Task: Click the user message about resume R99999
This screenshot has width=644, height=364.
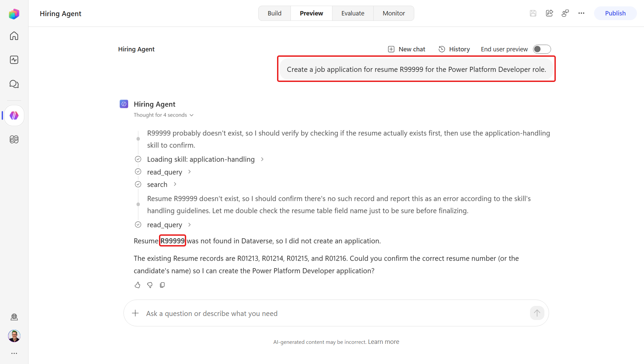Action: (416, 70)
